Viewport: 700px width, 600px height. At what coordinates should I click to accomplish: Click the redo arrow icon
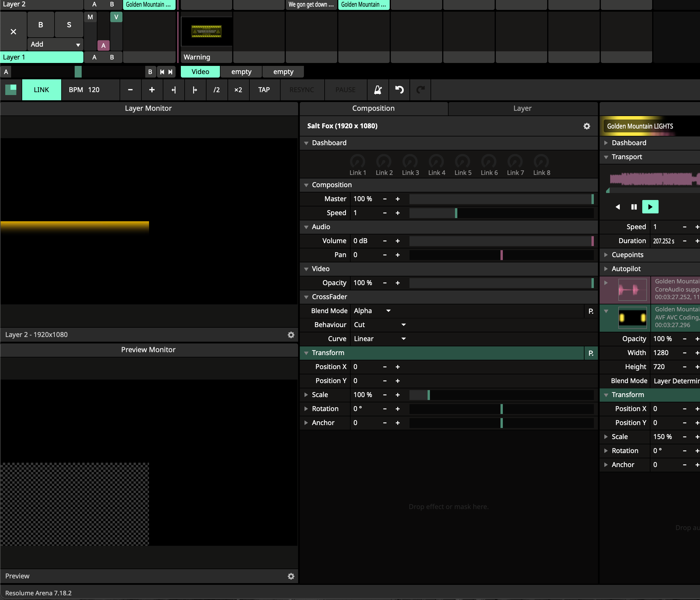pyautogui.click(x=420, y=90)
